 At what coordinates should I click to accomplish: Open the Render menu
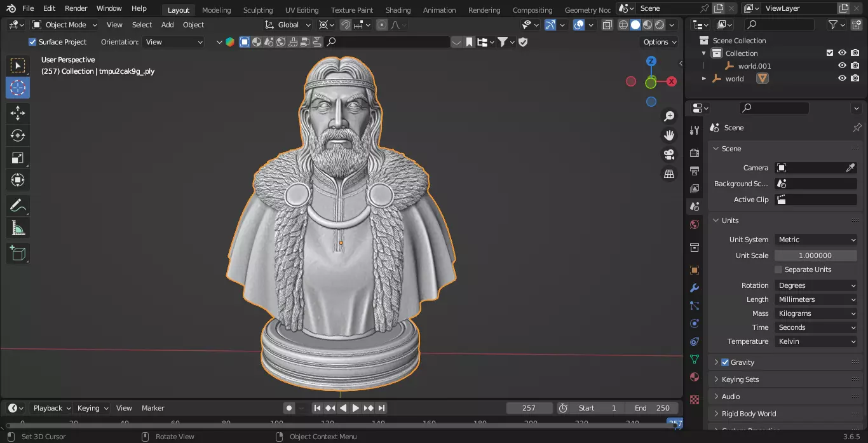(76, 9)
